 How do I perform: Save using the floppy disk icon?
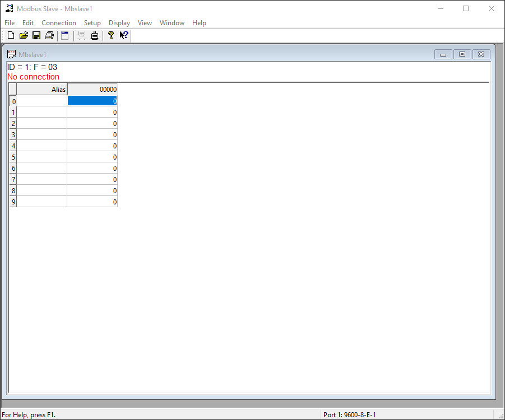(x=36, y=35)
